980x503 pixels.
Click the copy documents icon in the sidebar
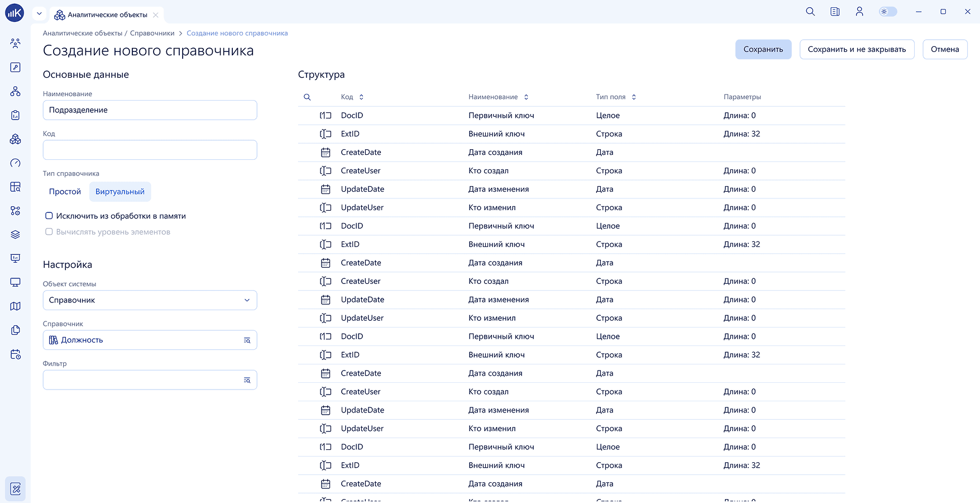pos(15,330)
